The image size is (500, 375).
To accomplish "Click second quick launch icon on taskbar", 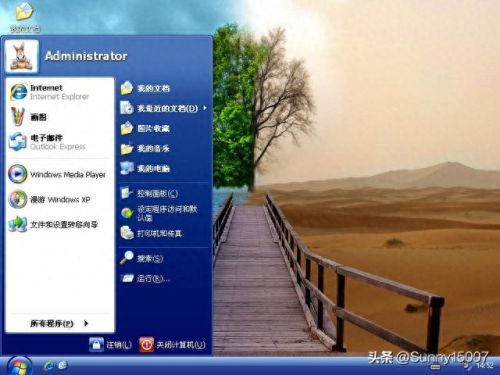I will pyautogui.click(x=62, y=365).
